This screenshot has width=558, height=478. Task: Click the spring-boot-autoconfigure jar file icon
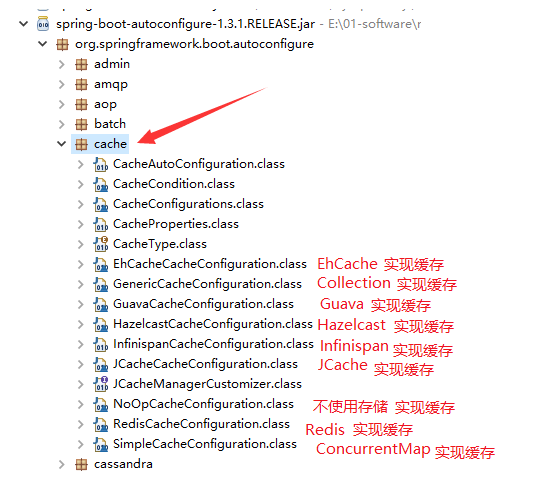pyautogui.click(x=43, y=24)
